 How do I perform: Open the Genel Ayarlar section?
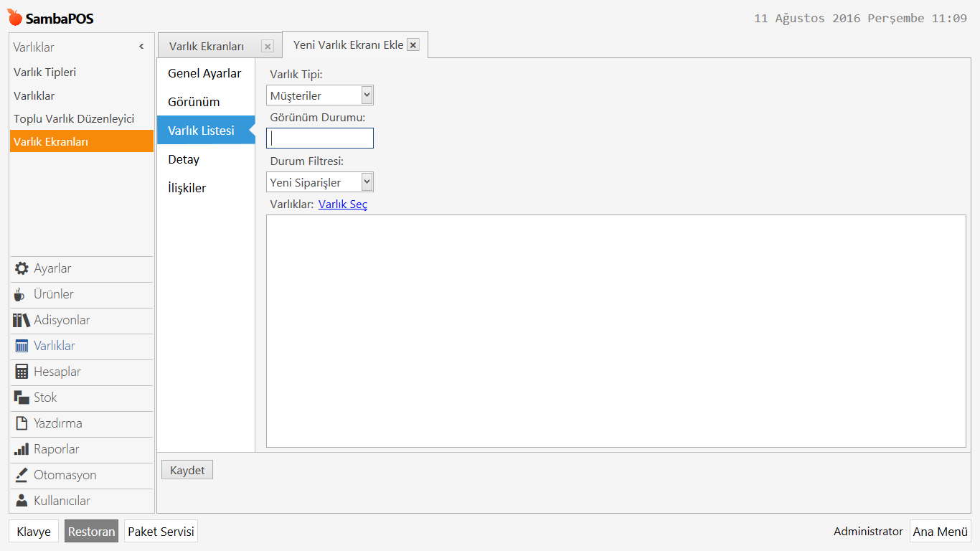tap(204, 73)
